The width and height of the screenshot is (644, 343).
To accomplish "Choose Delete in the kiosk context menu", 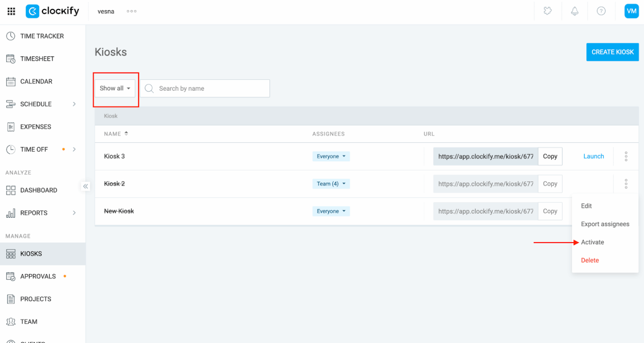I will pos(589,260).
